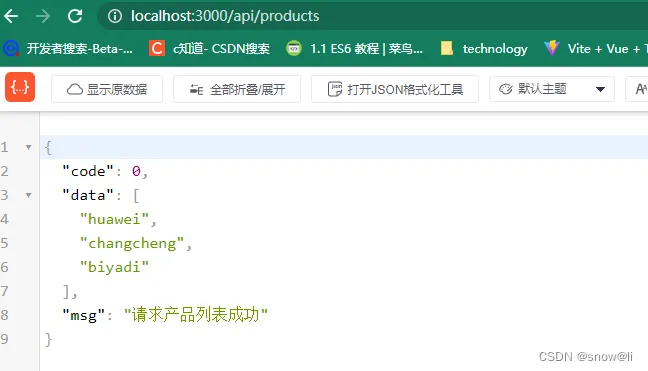
Task: Click the "msg" key text
Action: 83,315
